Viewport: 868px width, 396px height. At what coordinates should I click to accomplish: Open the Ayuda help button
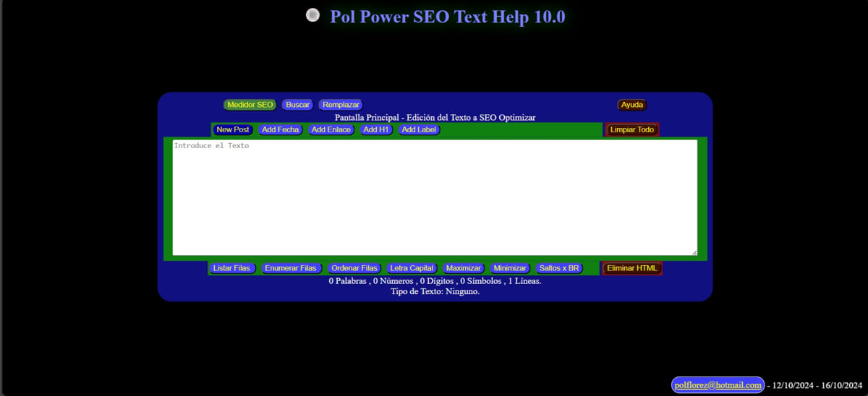tap(631, 105)
